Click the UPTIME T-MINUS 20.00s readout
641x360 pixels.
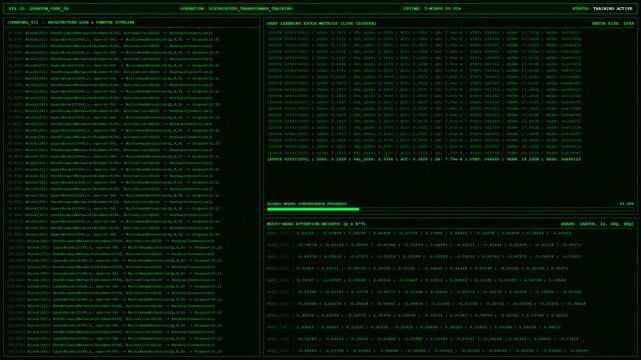click(x=432, y=9)
